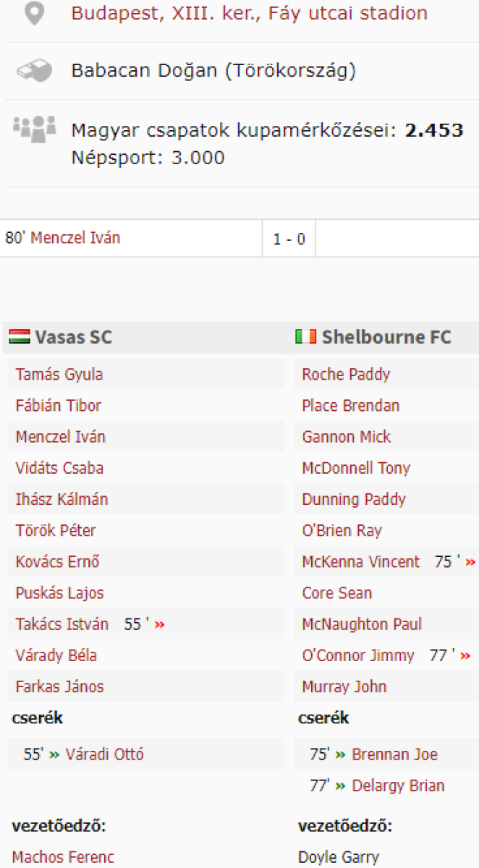The width and height of the screenshot is (479, 868).
Task: Open goalscorer Menczel Iván in match events
Action: click(x=75, y=238)
